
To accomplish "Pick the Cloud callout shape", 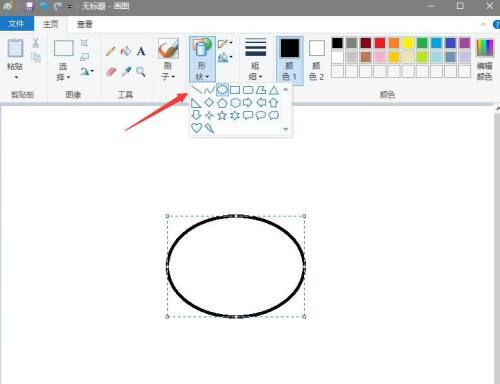I will tap(274, 116).
